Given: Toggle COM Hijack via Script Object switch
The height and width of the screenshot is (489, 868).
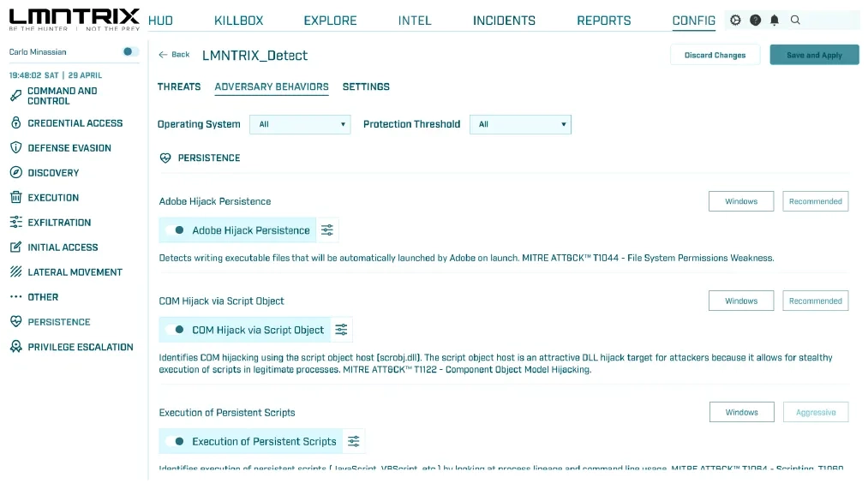Looking at the screenshot, I should (175, 330).
